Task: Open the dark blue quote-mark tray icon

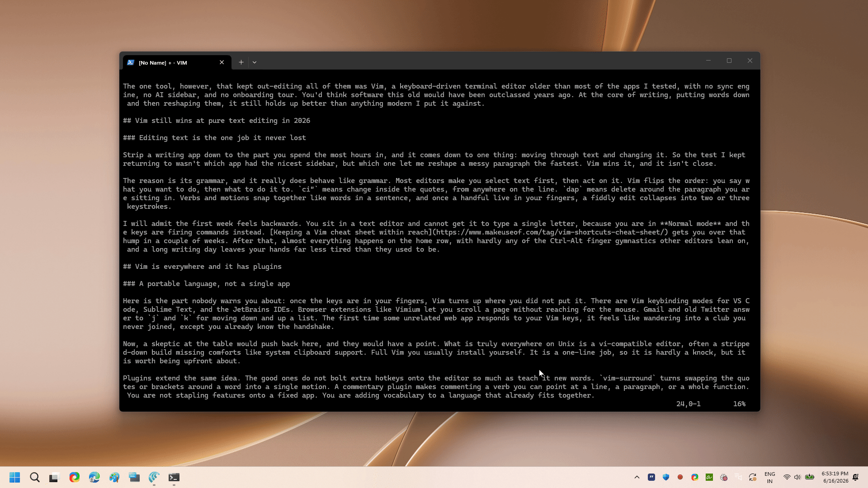Action: click(x=651, y=477)
